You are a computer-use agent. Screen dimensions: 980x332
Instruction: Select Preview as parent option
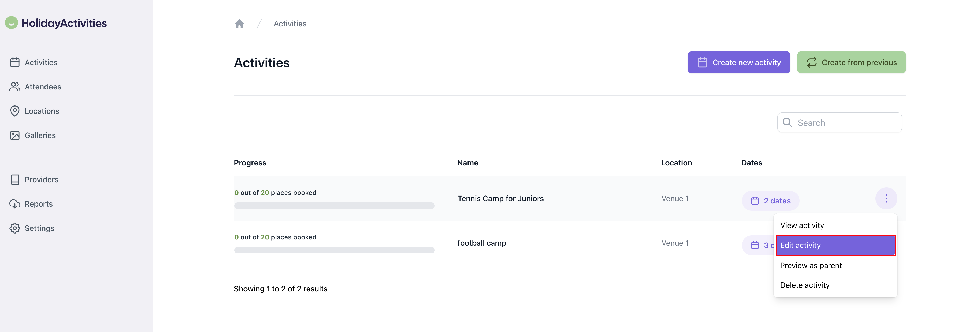coord(811,266)
